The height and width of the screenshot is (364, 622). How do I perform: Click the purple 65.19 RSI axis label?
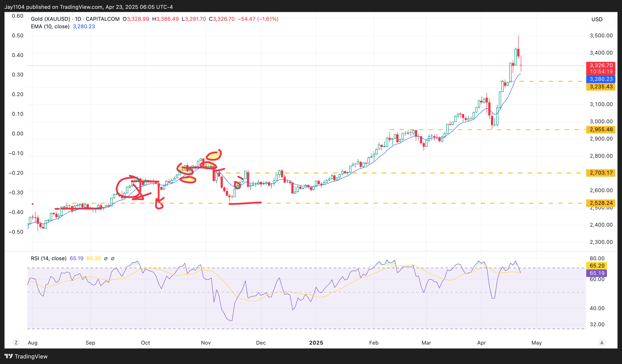(597, 273)
